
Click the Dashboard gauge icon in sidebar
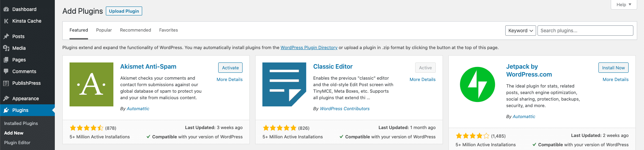click(x=6, y=9)
